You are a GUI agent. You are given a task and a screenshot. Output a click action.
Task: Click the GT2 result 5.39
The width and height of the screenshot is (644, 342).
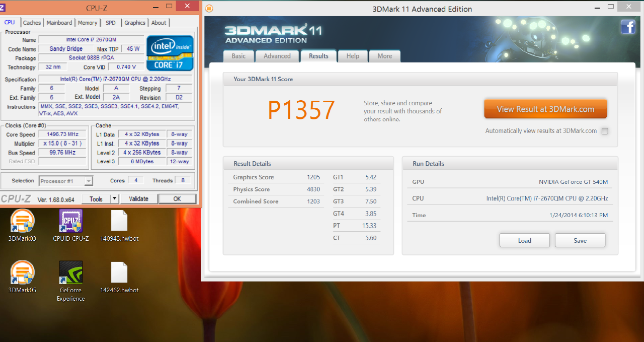pos(370,189)
